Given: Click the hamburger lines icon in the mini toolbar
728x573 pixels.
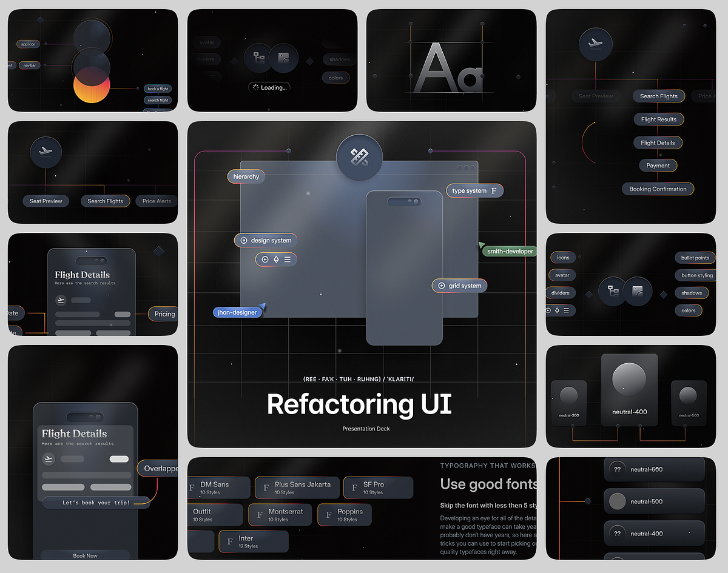Looking at the screenshot, I should pos(288,259).
